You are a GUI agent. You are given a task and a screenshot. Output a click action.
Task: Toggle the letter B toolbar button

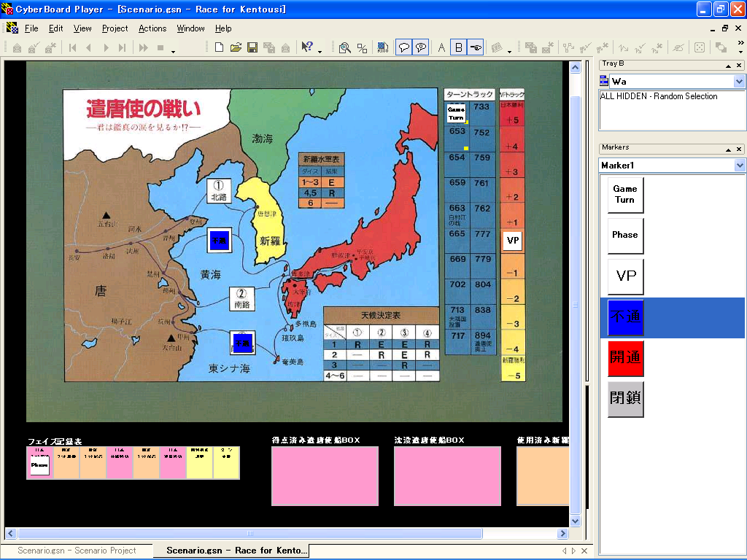458,47
